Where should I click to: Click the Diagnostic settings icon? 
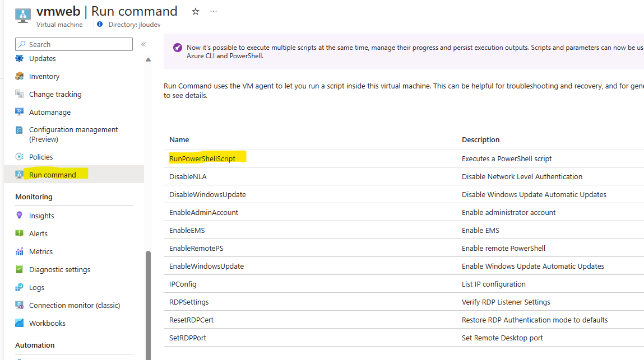coord(19,269)
